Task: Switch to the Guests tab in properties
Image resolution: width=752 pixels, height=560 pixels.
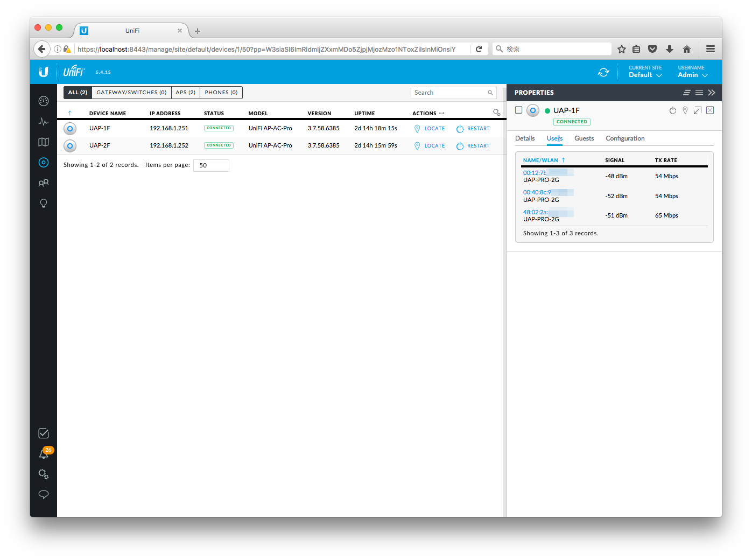Action: pos(584,138)
